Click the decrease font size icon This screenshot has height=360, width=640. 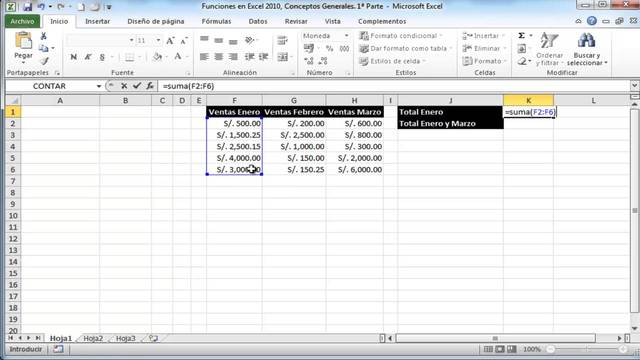tap(184, 40)
